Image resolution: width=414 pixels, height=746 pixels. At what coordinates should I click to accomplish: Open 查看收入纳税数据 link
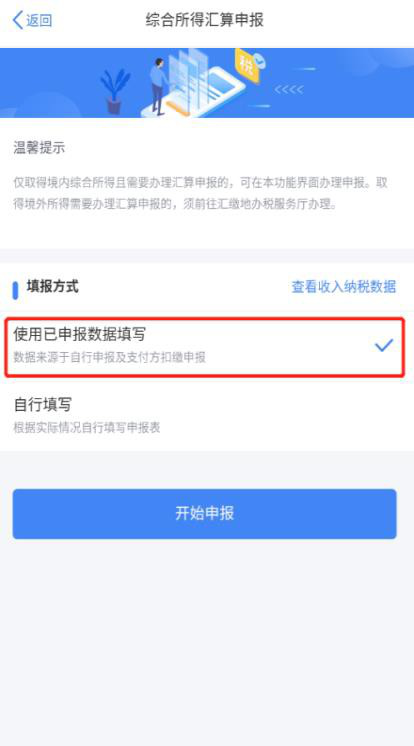(x=344, y=287)
